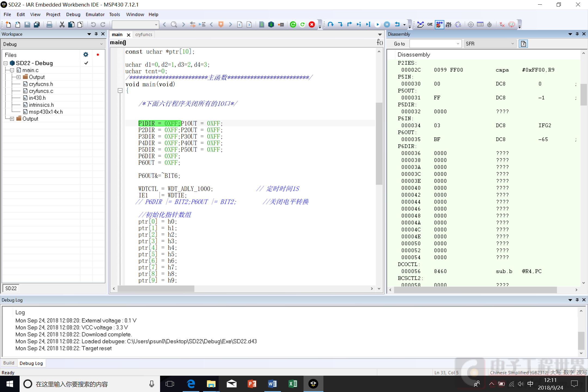Collapse the main function code fold
The image size is (588, 392).
click(x=120, y=91)
